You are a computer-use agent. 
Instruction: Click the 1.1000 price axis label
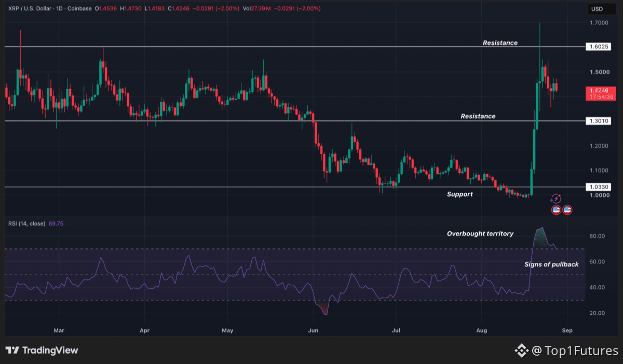tap(599, 171)
